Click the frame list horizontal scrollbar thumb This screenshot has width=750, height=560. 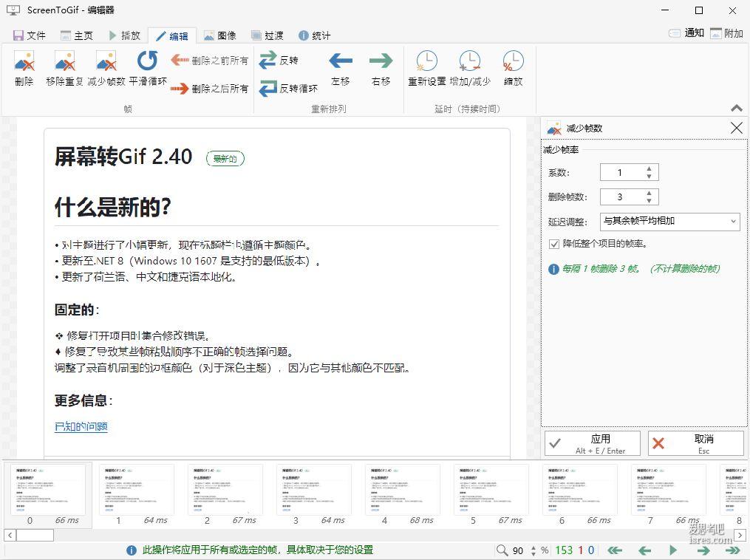(x=35, y=535)
